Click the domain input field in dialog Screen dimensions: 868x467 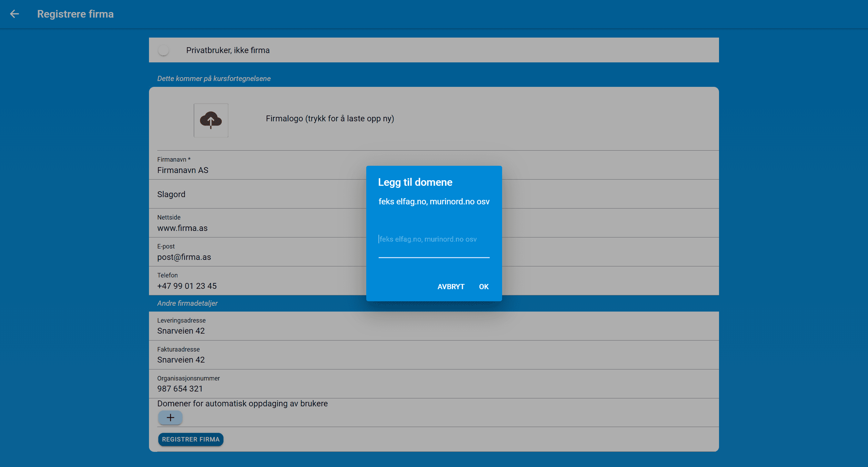pyautogui.click(x=433, y=239)
